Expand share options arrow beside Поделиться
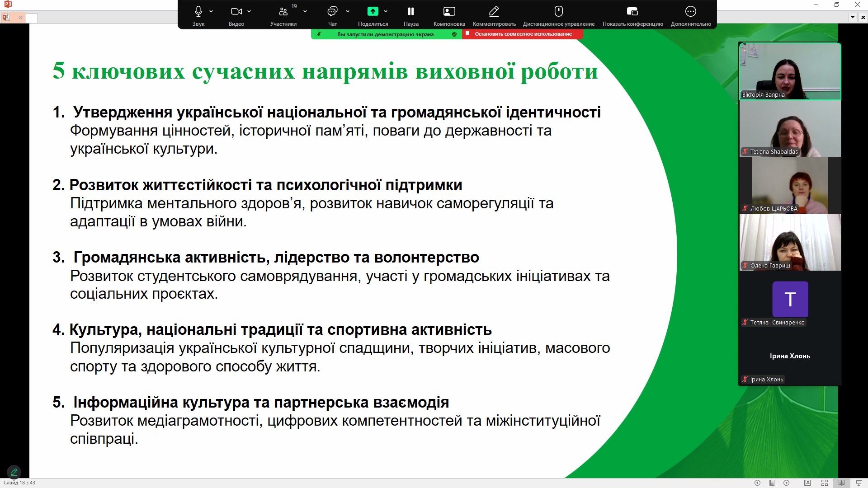Screen dimensions: 868x488 (386, 11)
